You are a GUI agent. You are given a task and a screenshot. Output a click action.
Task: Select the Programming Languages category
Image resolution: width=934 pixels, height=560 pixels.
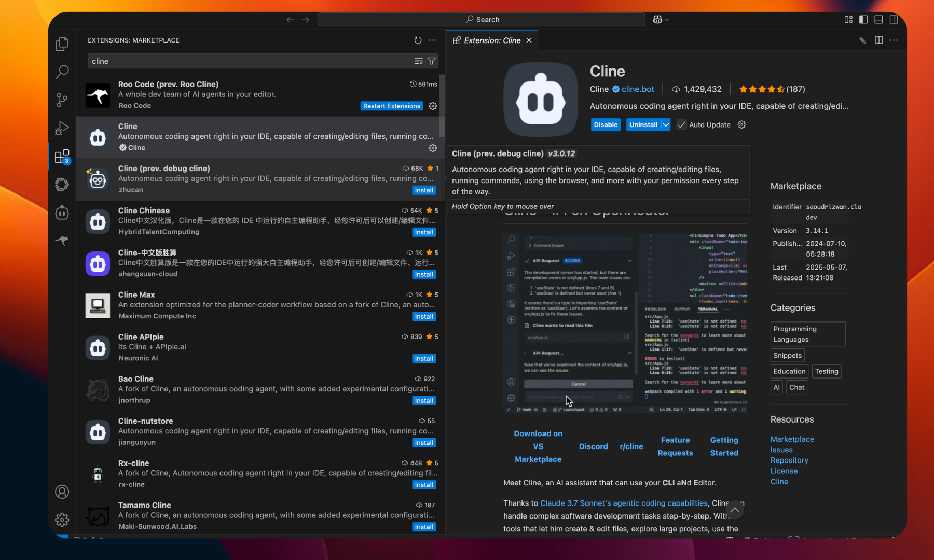(x=808, y=334)
